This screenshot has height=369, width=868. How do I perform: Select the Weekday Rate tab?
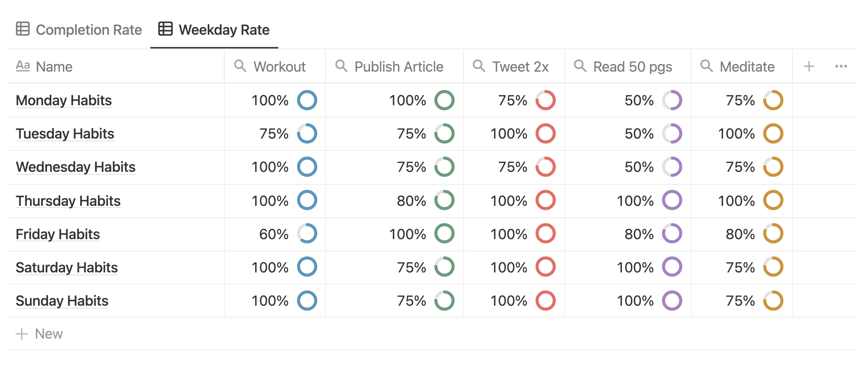[x=214, y=30]
